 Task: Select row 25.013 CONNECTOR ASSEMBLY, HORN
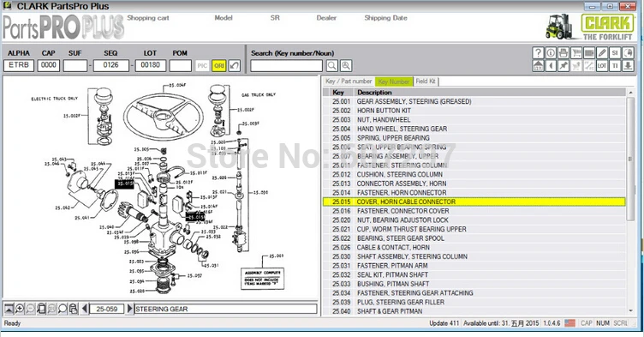pos(474,184)
